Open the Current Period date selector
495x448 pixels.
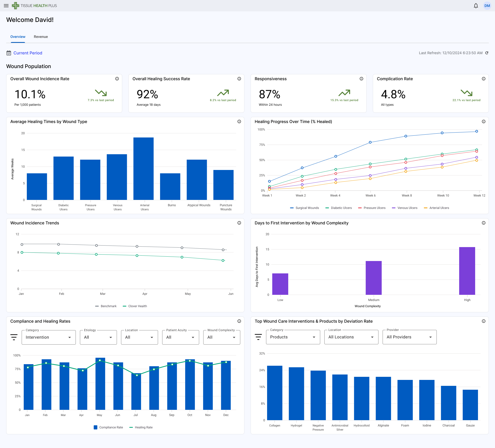point(28,53)
